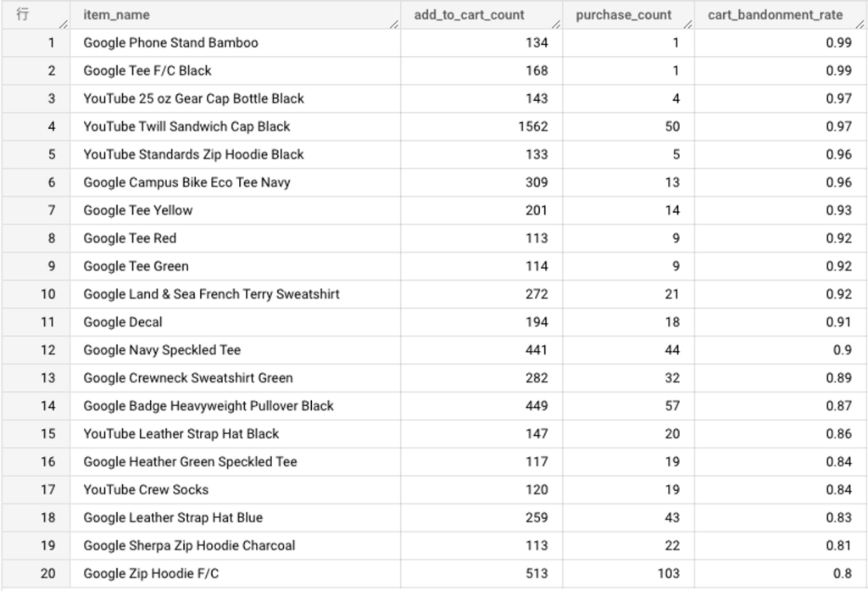Click the add_to_cart_count column resize handle

click(x=556, y=24)
